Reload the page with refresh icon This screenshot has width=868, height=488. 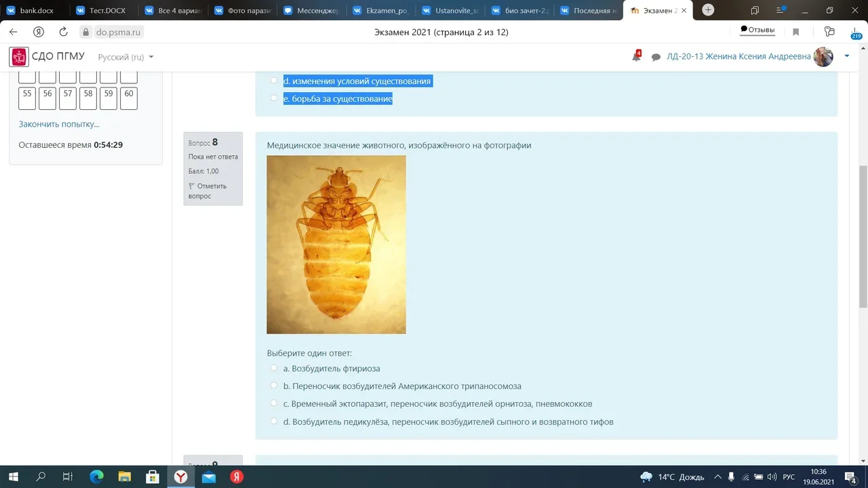[x=64, y=32]
